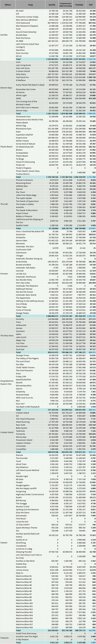Click the Tranz song name
Viewport: 96px width, 644px height.
point(18,322)
